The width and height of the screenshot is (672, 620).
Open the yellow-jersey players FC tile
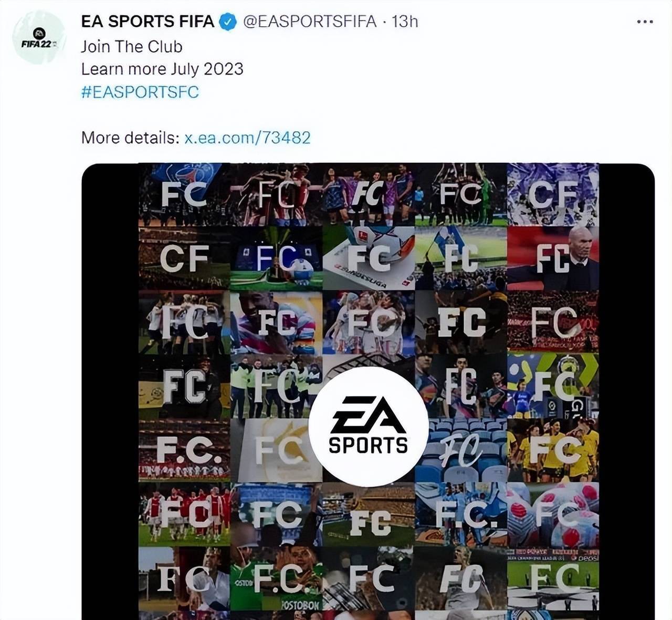[x=553, y=450]
